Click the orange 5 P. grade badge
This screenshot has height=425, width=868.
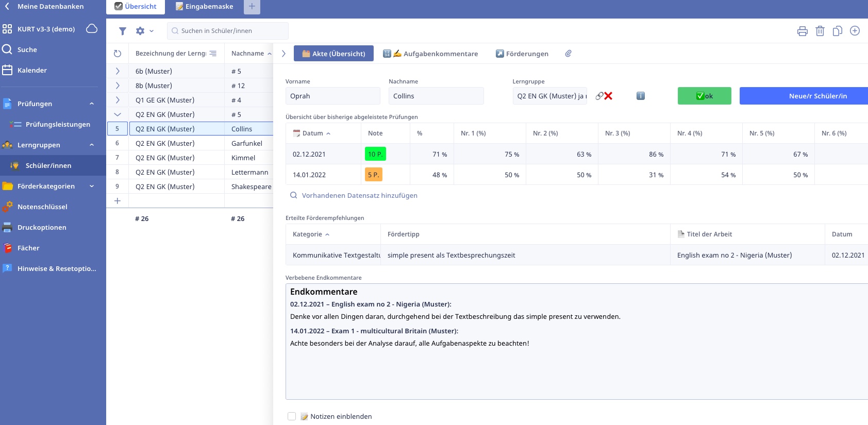374,175
